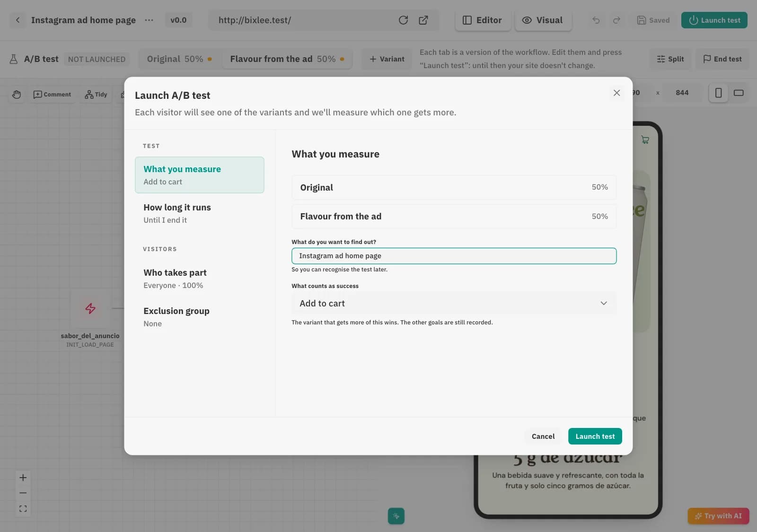The image size is (757, 532).
Task: Open the Comment tool
Action: click(52, 95)
